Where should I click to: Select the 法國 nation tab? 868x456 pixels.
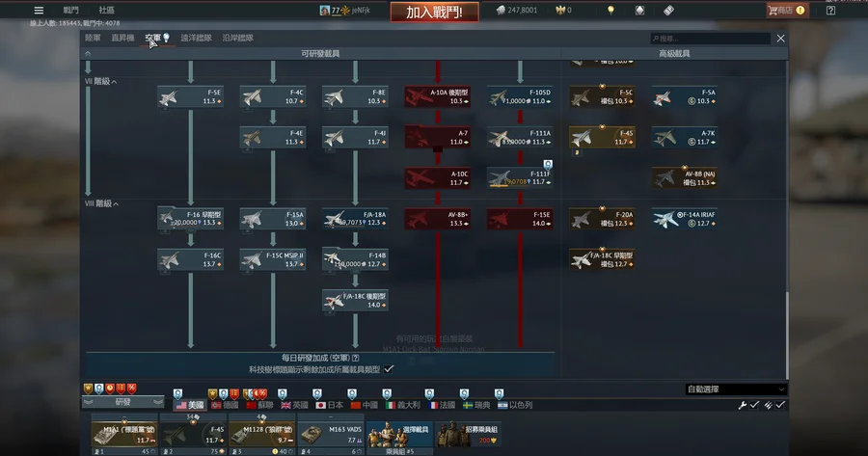(x=443, y=405)
